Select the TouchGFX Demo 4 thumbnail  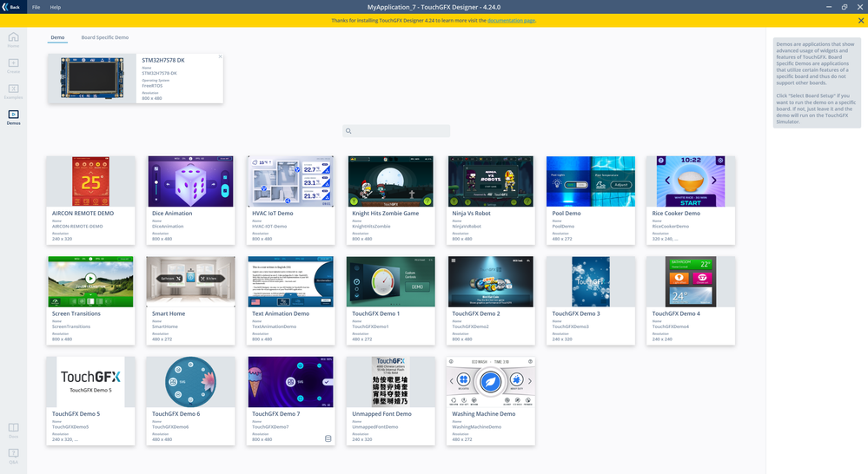pyautogui.click(x=691, y=281)
